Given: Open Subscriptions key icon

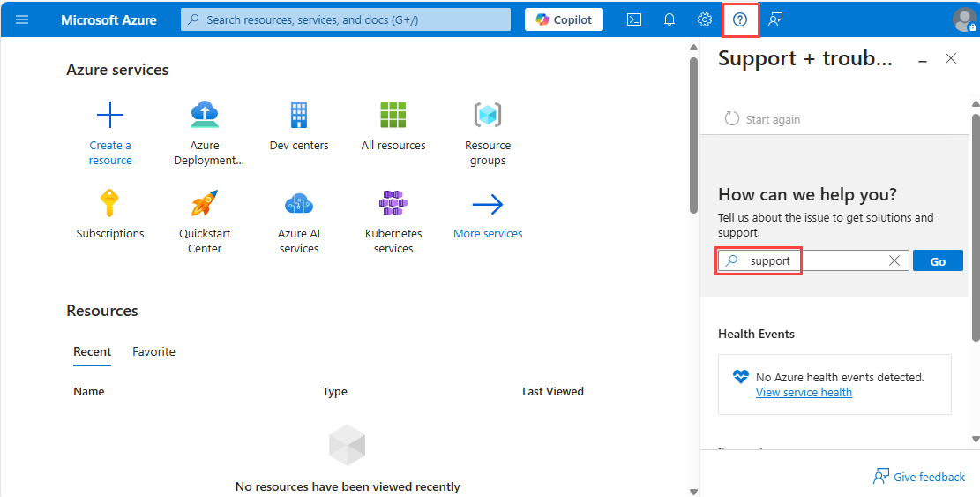Looking at the screenshot, I should [110, 204].
